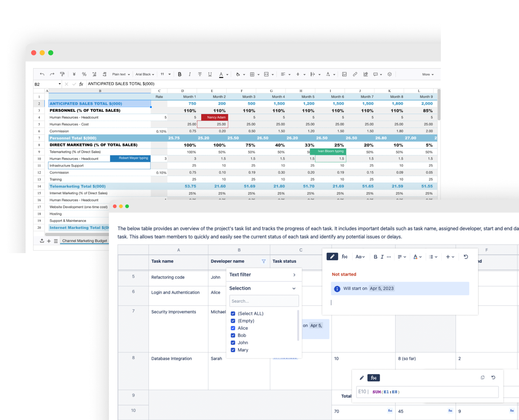This screenshot has width=519, height=420.
Task: Click the paint format brush icon
Action: point(62,74)
